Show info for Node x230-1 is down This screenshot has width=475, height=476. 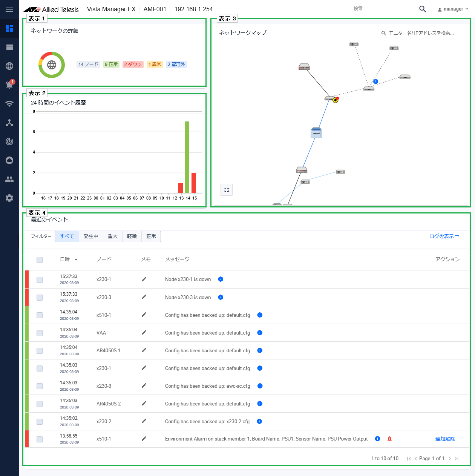point(221,279)
